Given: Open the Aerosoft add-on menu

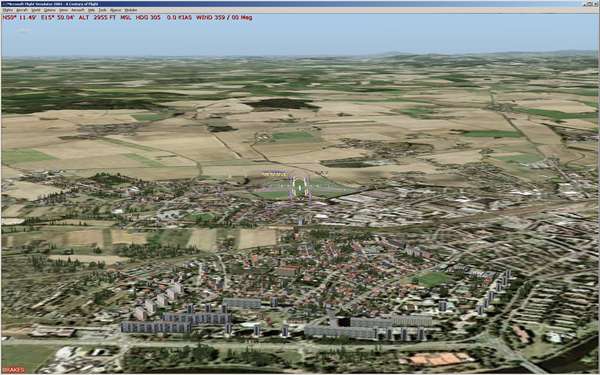Looking at the screenshot, I should [x=78, y=10].
